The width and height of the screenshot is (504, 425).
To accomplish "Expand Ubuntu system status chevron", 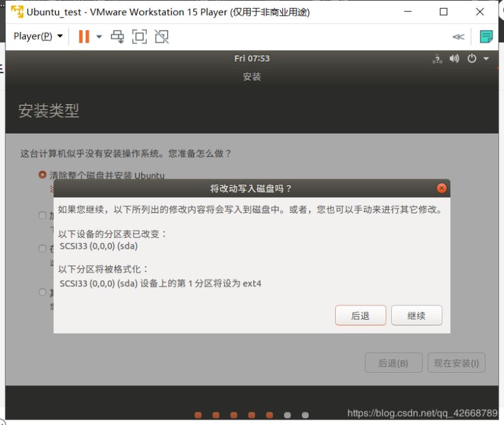I will [x=484, y=58].
